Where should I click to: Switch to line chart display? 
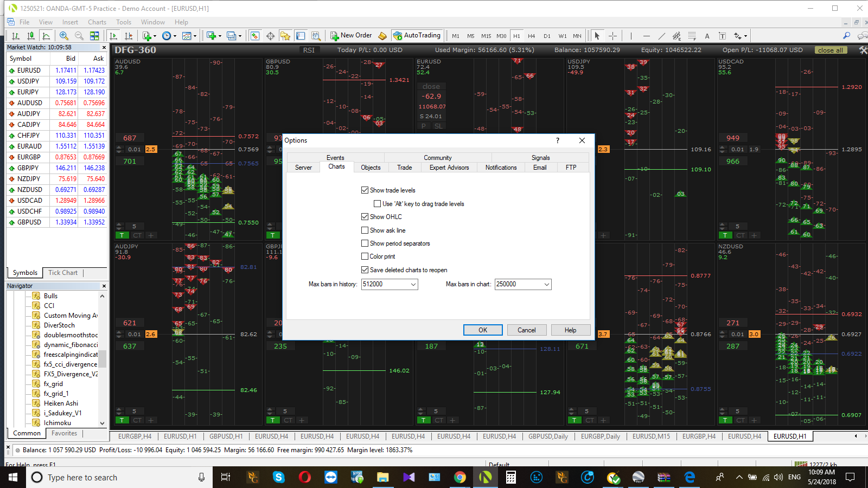[46, 36]
